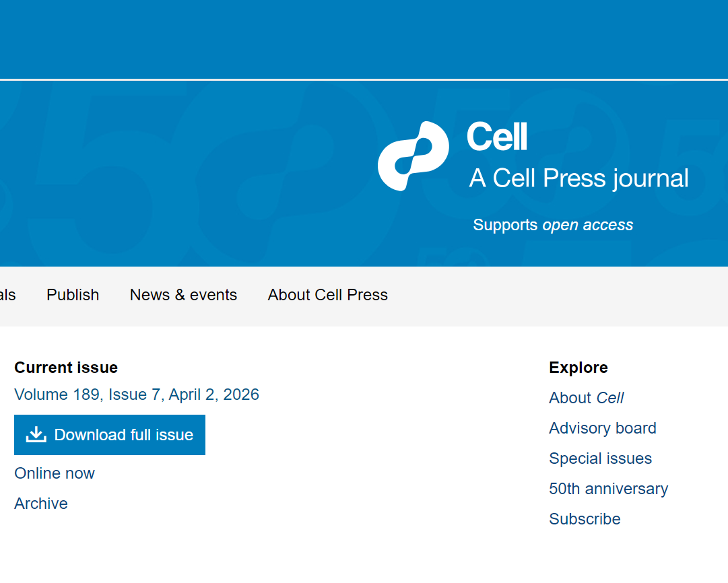728x583 pixels.
Task: Click the Subscribe link
Action: click(585, 519)
